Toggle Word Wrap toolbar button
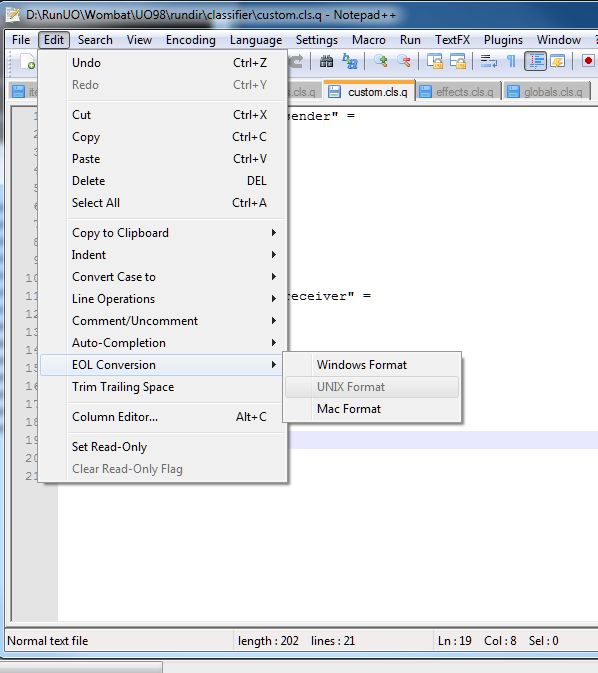This screenshot has width=598, height=673. 489,62
